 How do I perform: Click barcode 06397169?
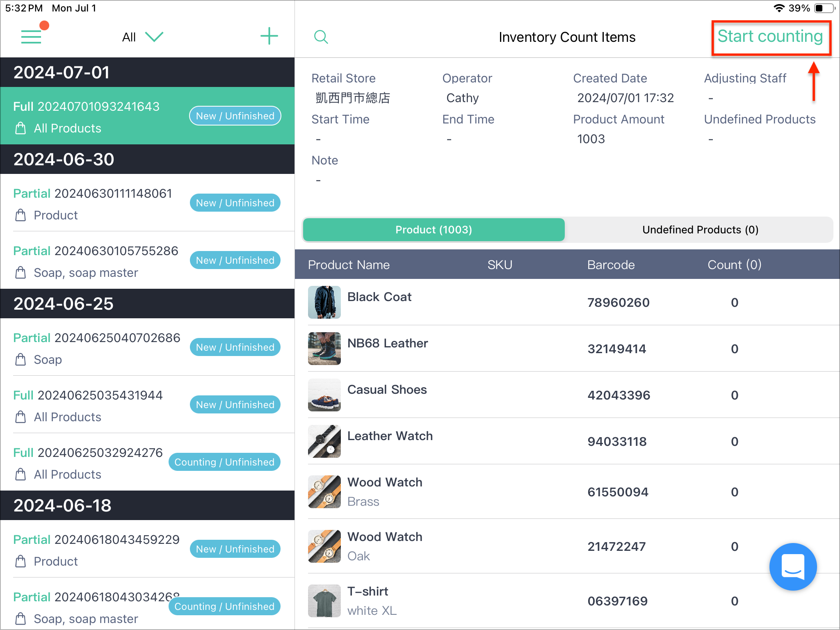pos(617,601)
